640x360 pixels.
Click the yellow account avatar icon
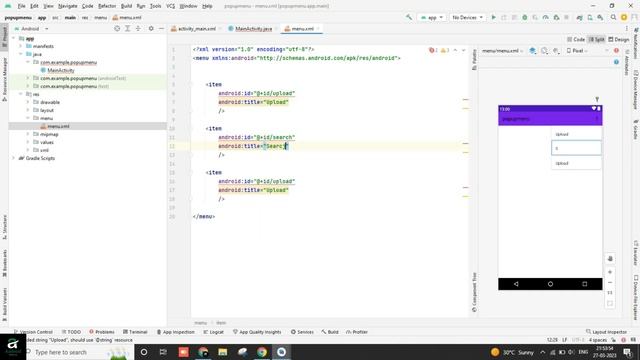(624, 18)
